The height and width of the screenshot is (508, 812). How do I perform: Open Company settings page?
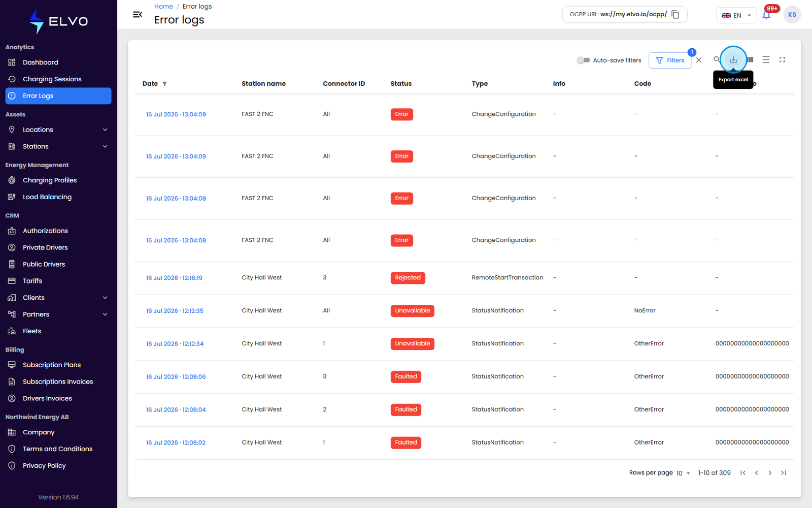(58, 432)
